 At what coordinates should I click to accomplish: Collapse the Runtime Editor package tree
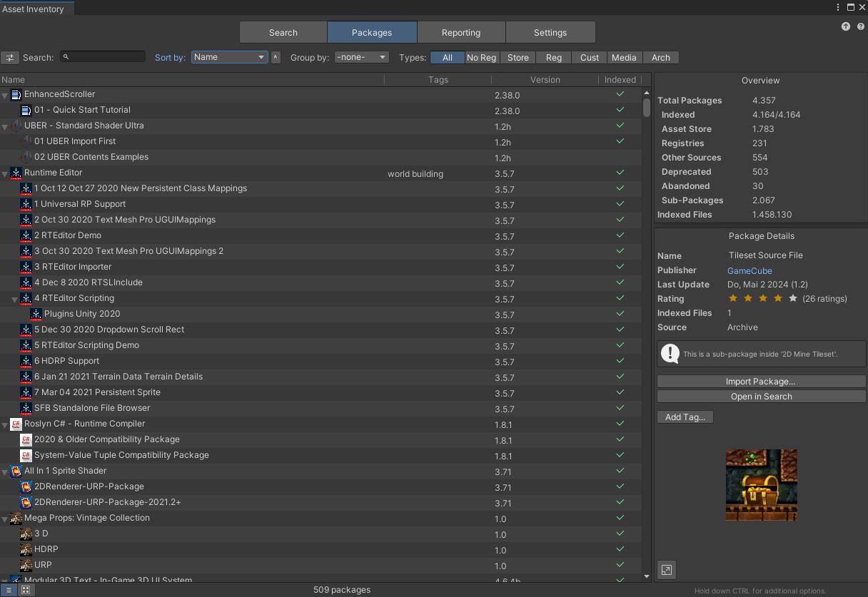coord(6,173)
